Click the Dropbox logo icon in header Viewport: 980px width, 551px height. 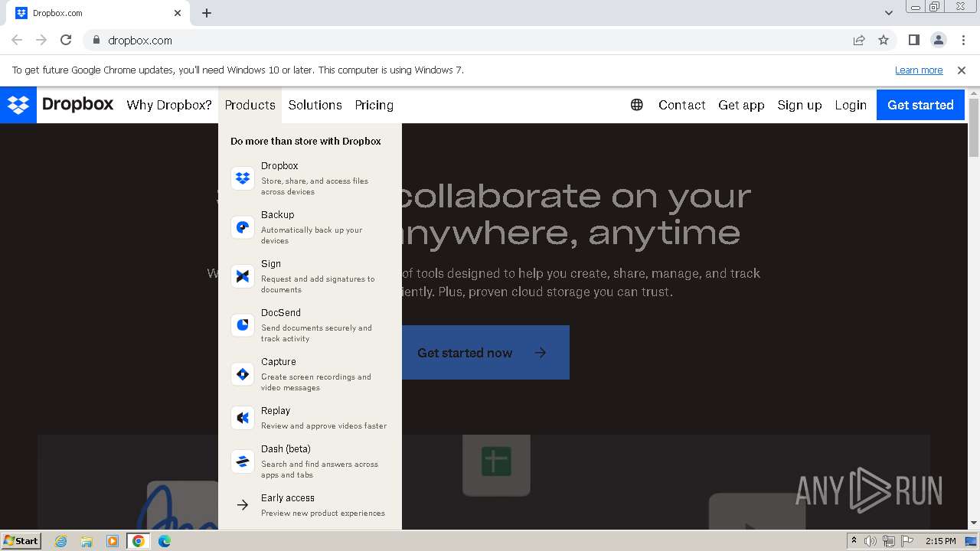pos(18,105)
